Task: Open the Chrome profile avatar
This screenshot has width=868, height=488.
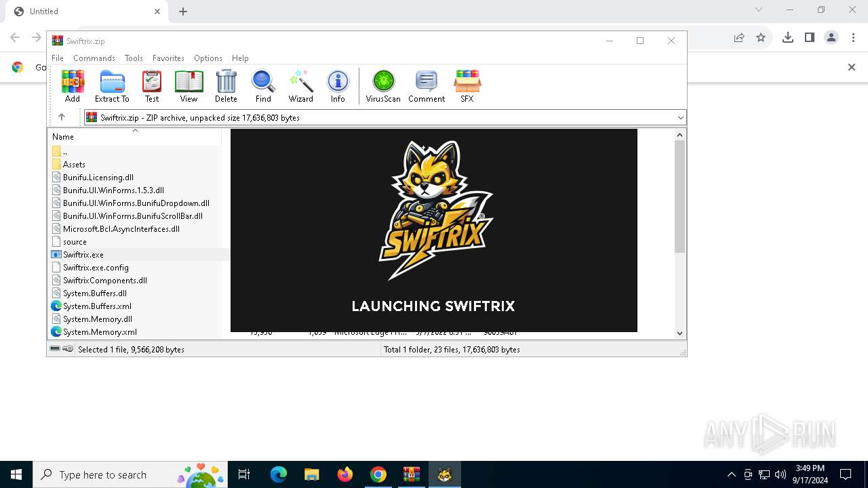Action: pos(831,38)
